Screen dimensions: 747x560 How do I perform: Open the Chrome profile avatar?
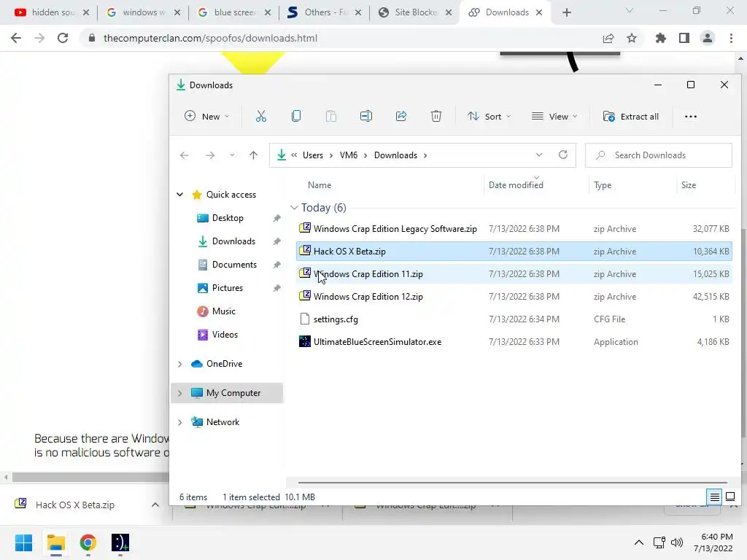(708, 38)
